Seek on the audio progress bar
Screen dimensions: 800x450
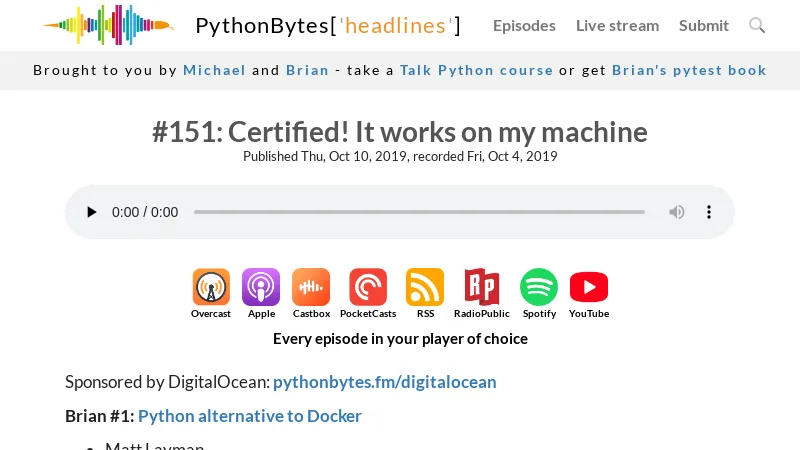419,212
